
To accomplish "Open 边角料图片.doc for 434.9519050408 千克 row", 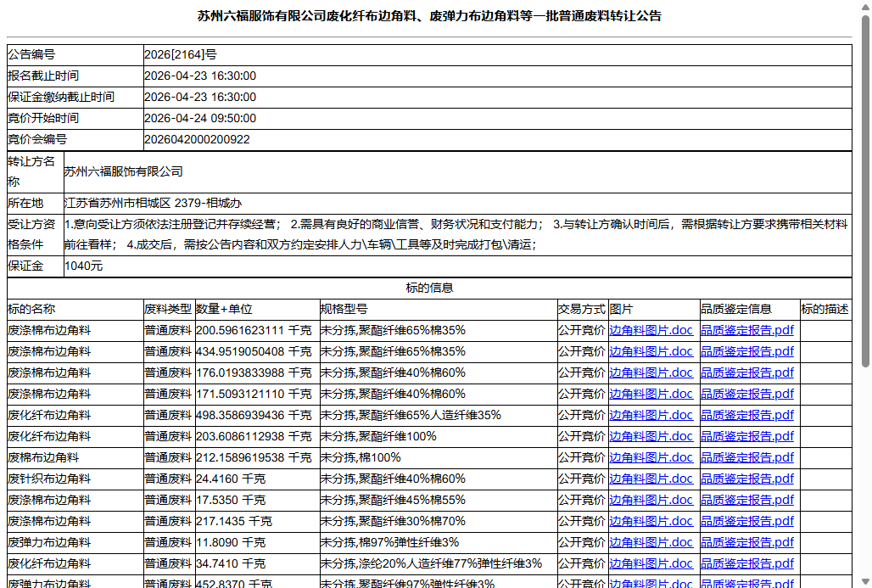I will 651,351.
